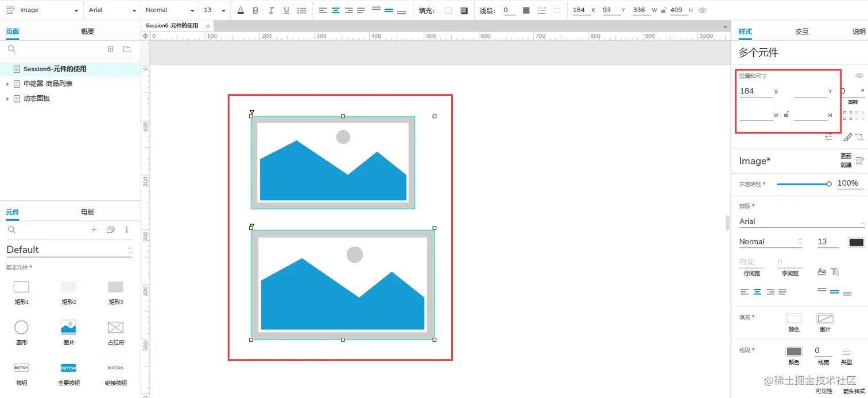This screenshot has height=398, width=868.
Task: Click the X position field showing 184
Action: [756, 91]
